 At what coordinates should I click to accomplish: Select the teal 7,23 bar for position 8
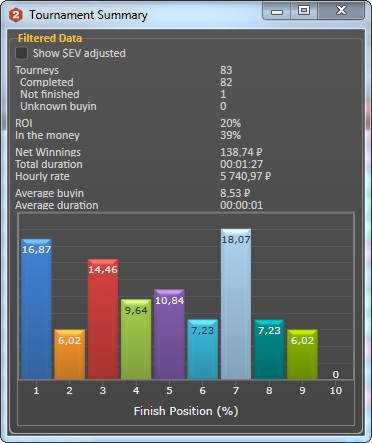(x=269, y=349)
